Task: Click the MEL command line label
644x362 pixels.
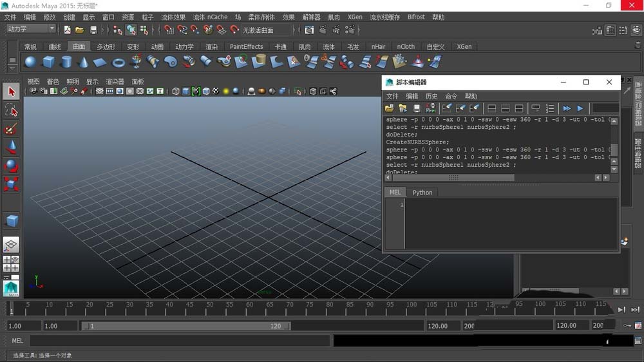Action: (17, 340)
